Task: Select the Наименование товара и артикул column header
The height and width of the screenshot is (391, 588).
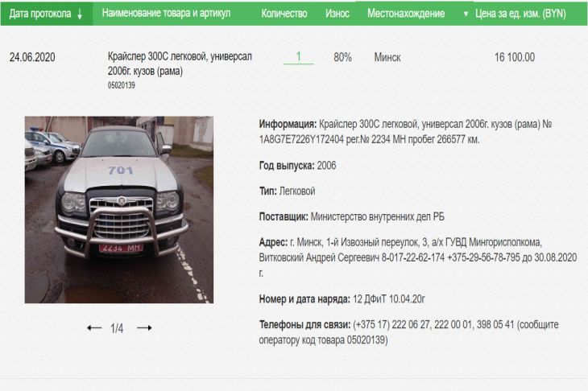Action: click(166, 14)
